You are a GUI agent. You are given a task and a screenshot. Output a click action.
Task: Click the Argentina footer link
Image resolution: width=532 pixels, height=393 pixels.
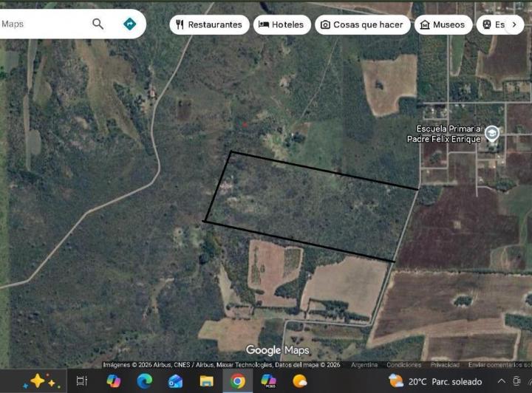(x=364, y=365)
